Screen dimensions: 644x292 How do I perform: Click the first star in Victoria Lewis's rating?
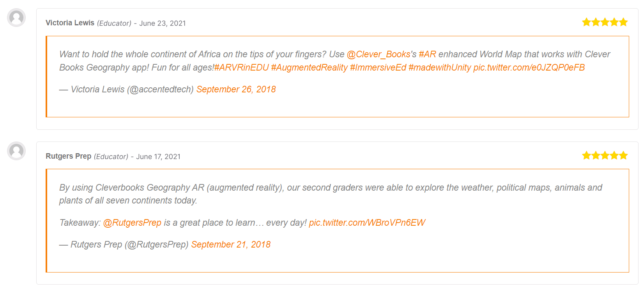click(586, 22)
